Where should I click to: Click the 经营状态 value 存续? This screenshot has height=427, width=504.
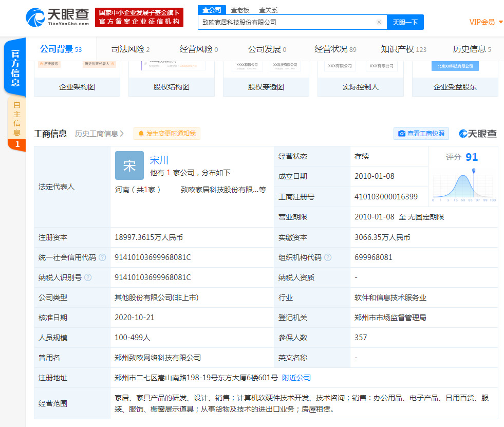[362, 156]
